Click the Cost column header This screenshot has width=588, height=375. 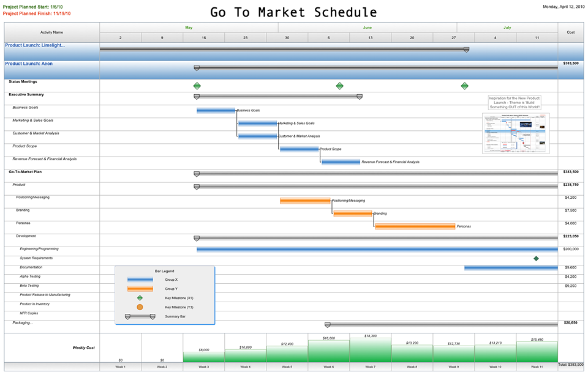(x=570, y=32)
